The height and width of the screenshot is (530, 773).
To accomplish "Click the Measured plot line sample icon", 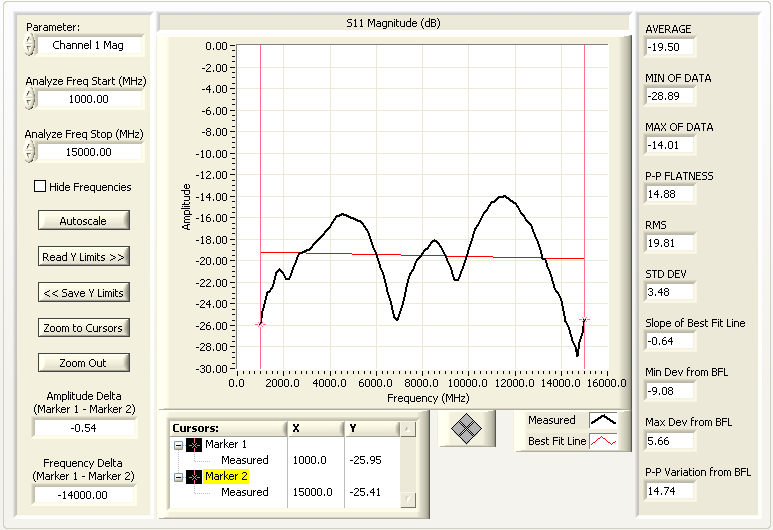I will pos(603,420).
